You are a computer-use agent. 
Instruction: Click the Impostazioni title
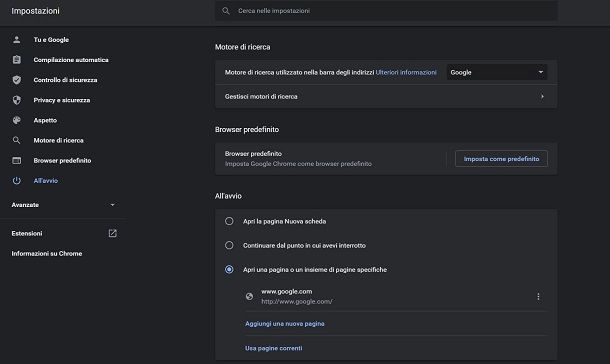(35, 11)
